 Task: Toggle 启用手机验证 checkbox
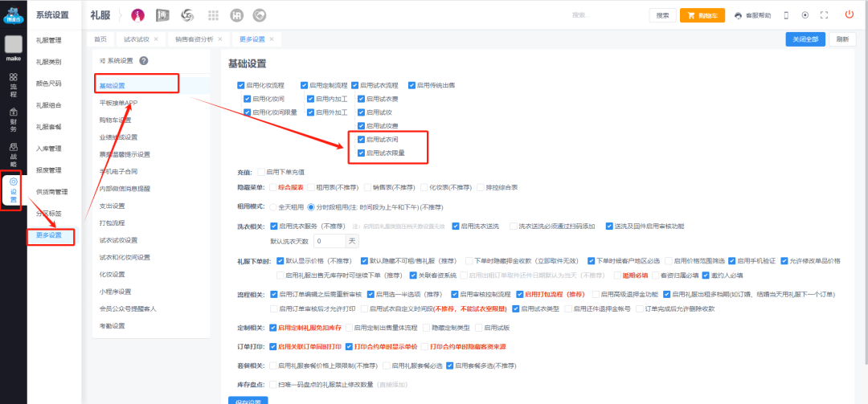pyautogui.click(x=732, y=261)
